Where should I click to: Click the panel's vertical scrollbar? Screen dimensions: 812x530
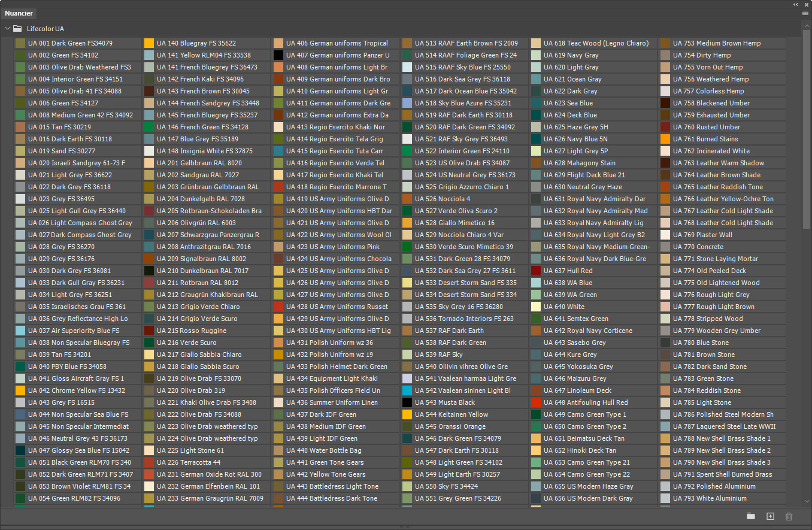(806, 129)
